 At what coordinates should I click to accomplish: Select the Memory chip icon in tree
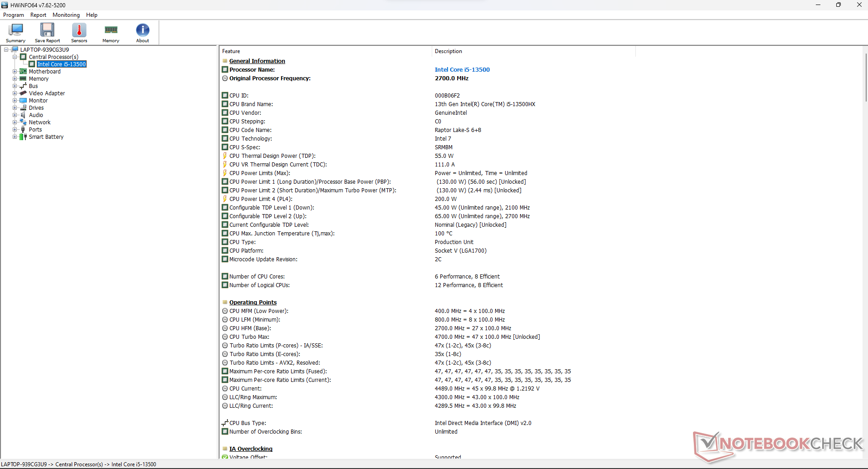23,79
